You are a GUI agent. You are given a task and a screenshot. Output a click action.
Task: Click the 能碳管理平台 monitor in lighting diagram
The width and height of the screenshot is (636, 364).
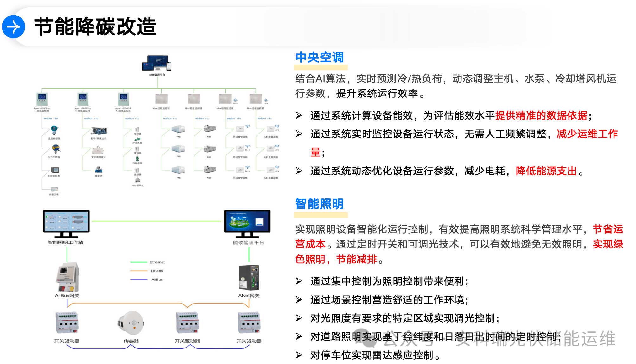click(247, 221)
